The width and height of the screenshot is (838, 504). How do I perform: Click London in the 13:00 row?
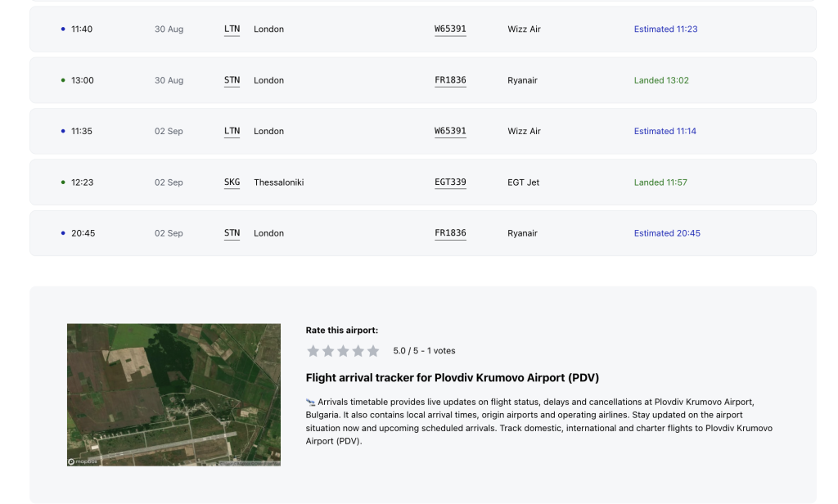tap(268, 81)
